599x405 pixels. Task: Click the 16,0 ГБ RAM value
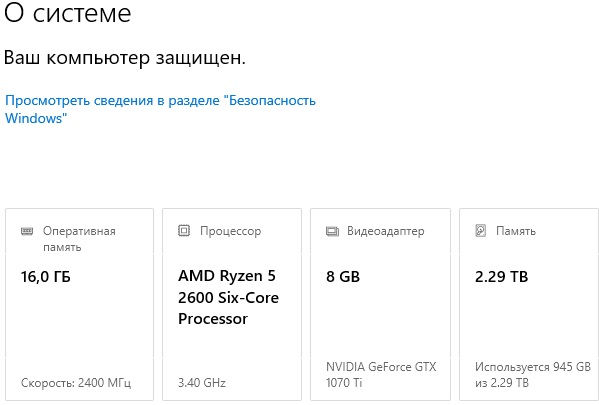(x=46, y=277)
